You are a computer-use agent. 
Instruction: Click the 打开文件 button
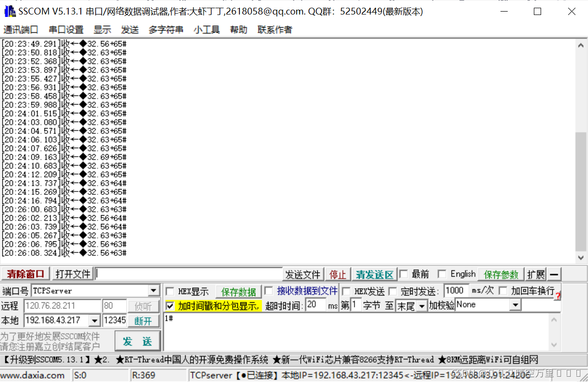[73, 274]
